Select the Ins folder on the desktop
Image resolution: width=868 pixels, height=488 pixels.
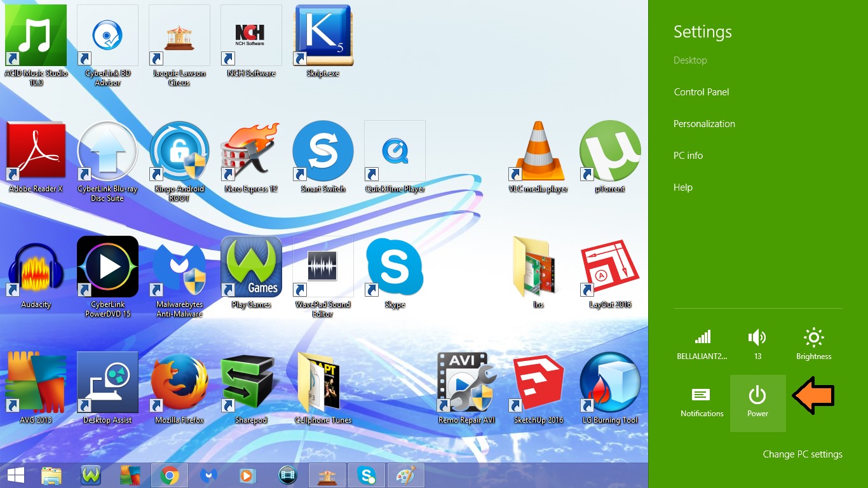[x=538, y=272]
